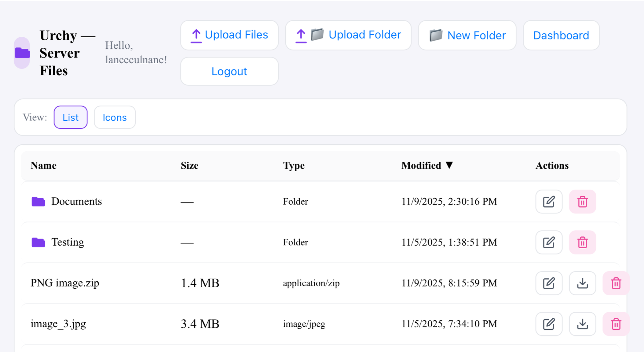Delete PNG image.zip with trash icon
This screenshot has height=352, width=644.
pos(616,283)
